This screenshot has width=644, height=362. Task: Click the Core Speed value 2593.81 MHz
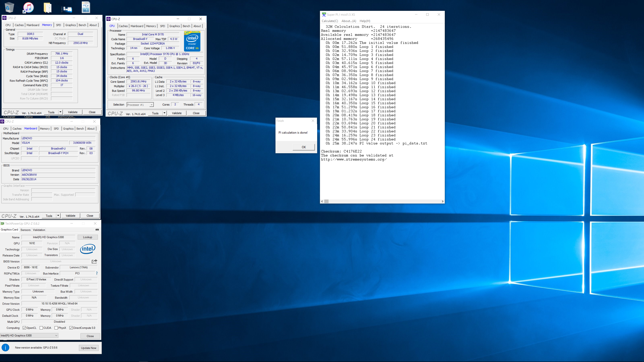pos(138,81)
